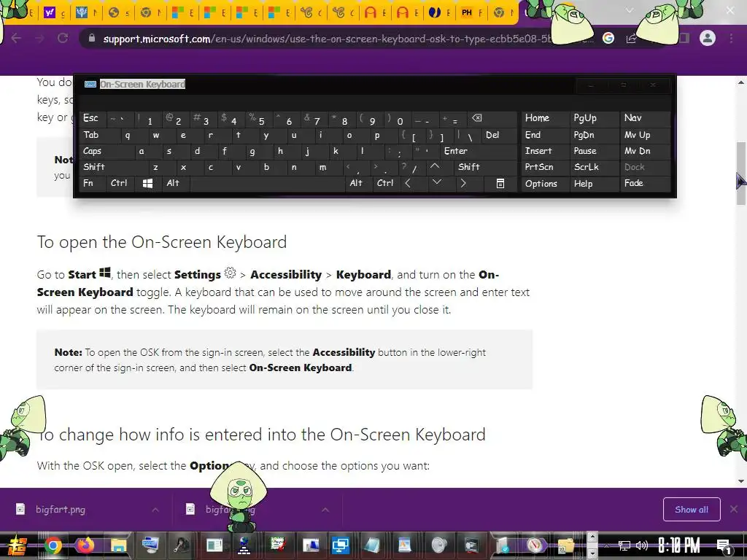Open the volume speaker icon in the tray

pos(642,545)
